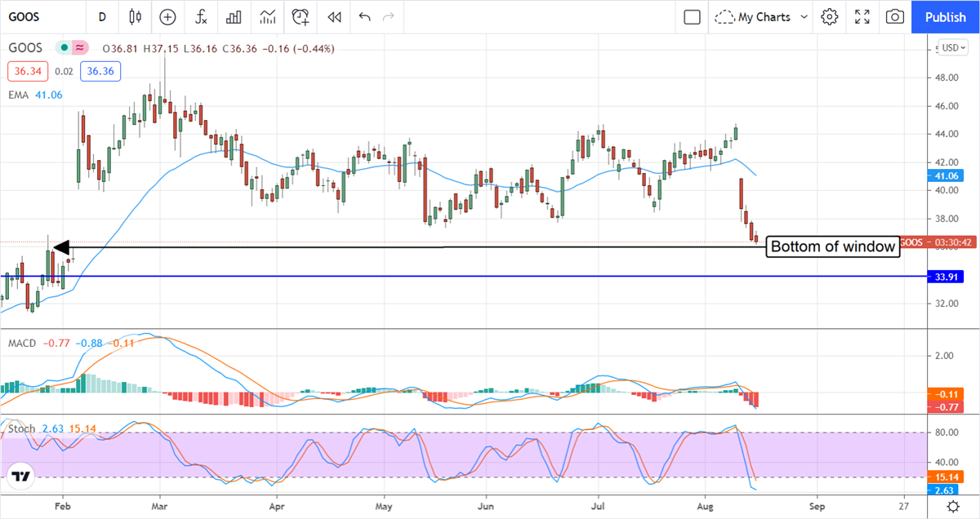
Task: Click the red 36.34 sell price button
Action: [28, 72]
